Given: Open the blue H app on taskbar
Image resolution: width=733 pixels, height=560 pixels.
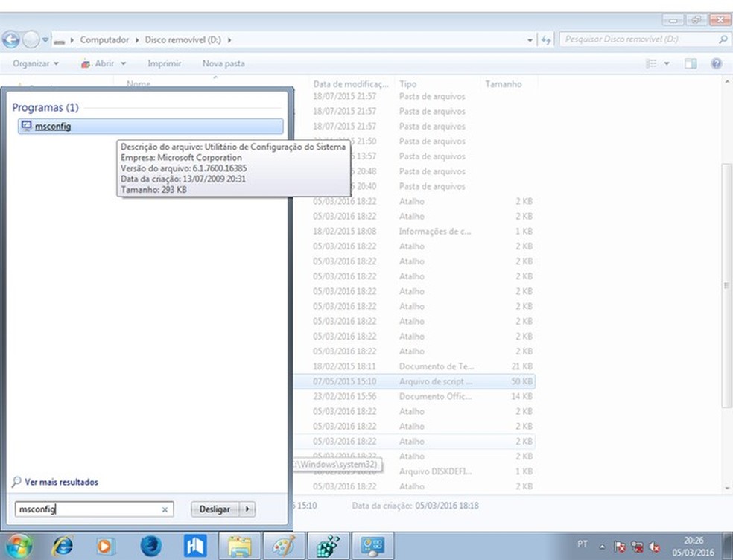Looking at the screenshot, I should [195, 546].
